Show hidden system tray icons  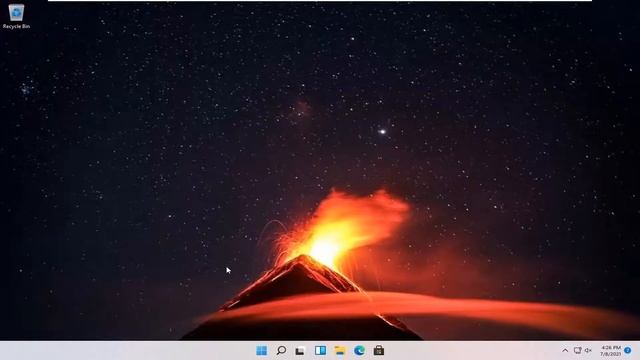click(565, 350)
